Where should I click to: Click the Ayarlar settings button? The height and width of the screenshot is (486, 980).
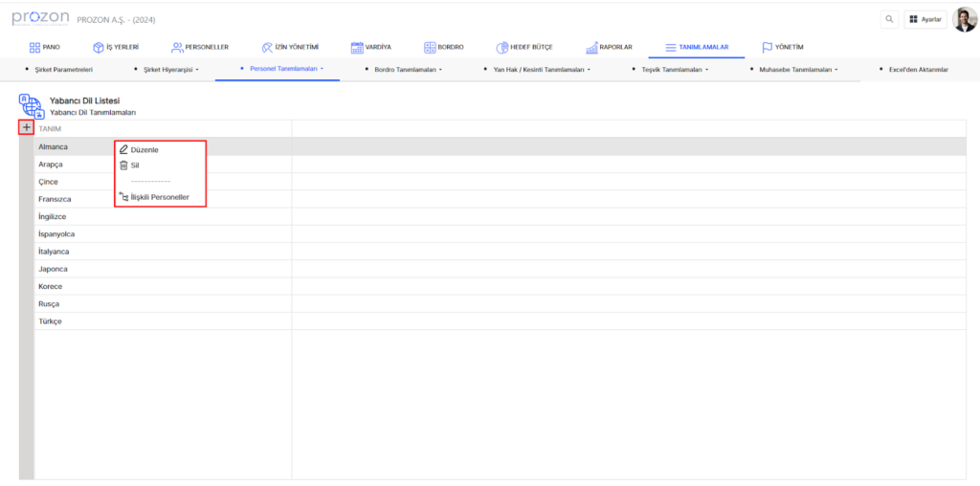924,19
